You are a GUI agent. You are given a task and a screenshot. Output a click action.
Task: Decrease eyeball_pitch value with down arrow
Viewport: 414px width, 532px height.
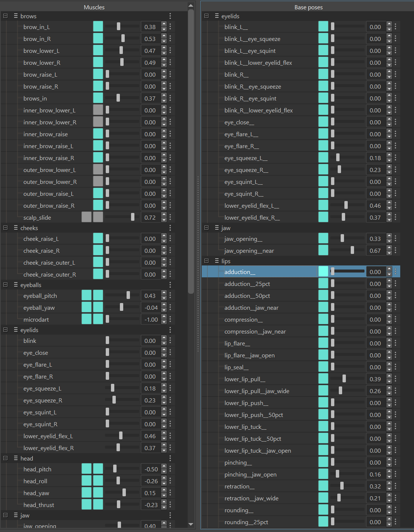164,298
